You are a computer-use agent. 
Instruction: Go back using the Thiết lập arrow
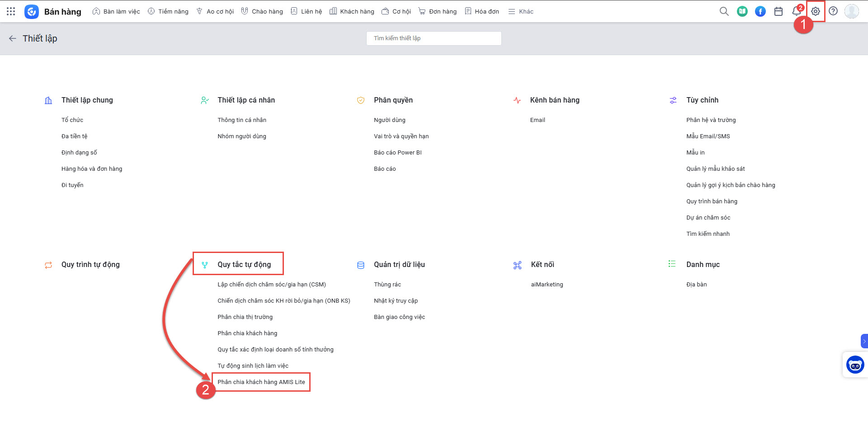coord(13,38)
